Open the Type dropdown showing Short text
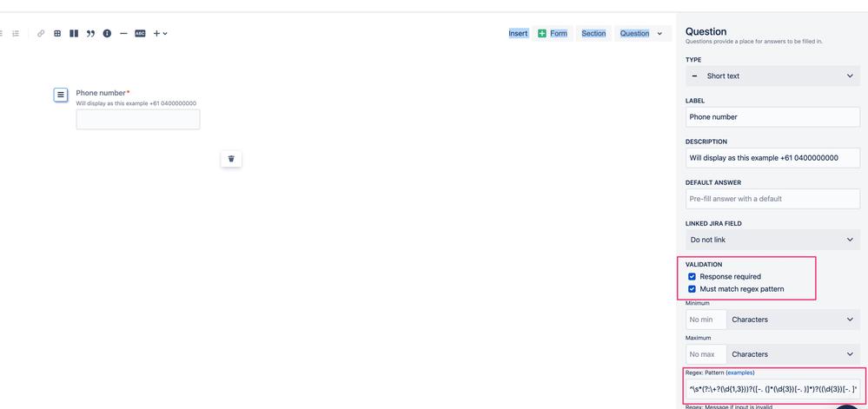 (x=772, y=76)
